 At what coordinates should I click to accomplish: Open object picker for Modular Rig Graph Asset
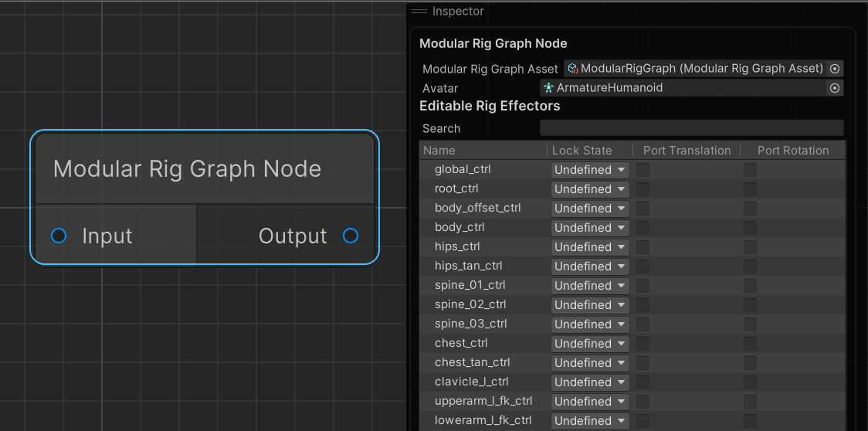pyautogui.click(x=835, y=69)
